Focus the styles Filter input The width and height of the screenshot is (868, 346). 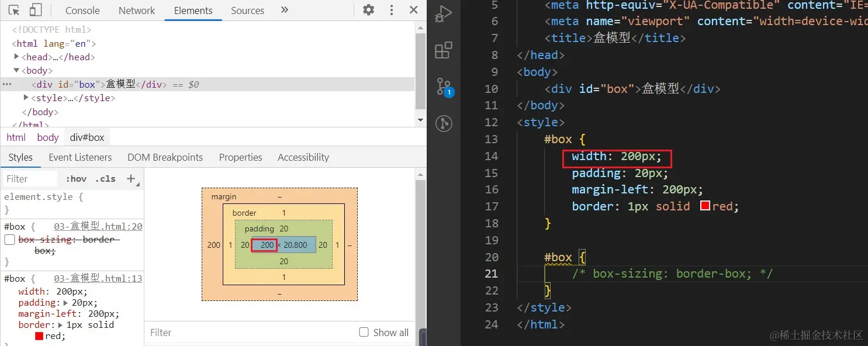tap(30, 179)
